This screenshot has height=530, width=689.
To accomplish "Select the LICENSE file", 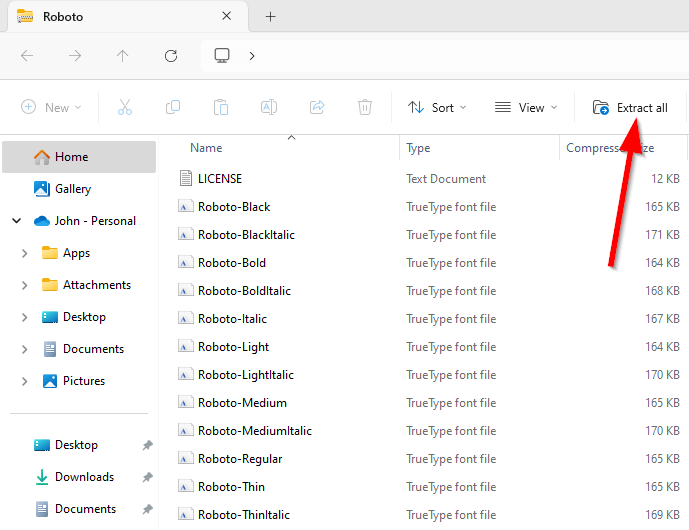I will point(220,179).
